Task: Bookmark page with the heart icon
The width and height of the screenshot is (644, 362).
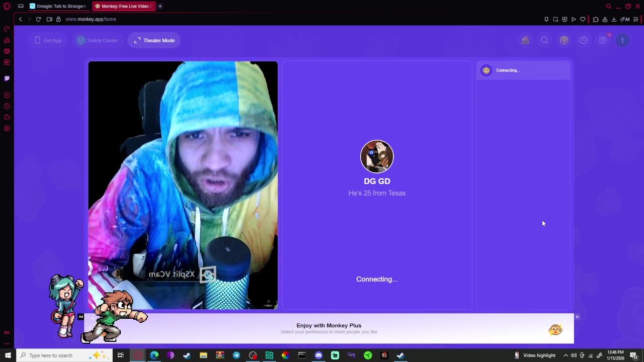Action: click(583, 19)
